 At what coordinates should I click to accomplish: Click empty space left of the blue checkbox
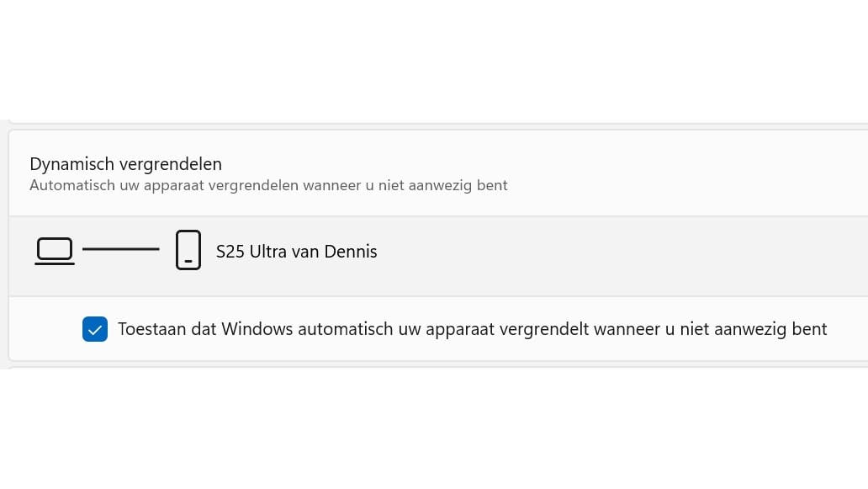(46, 329)
